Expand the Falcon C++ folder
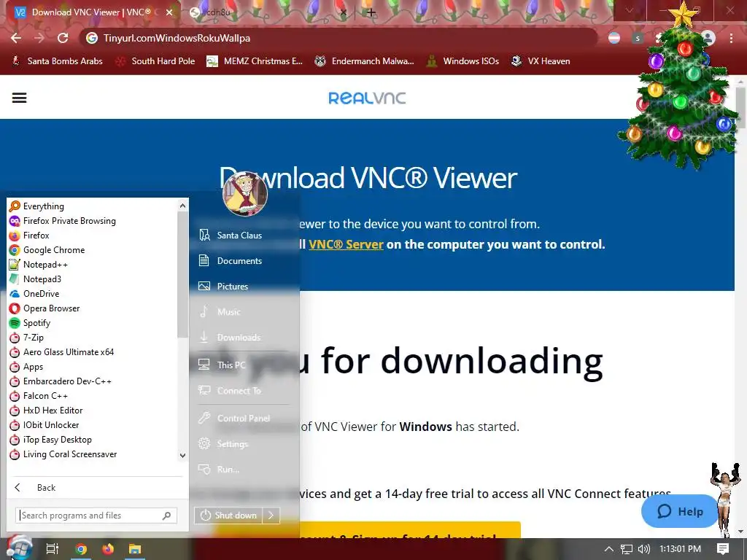This screenshot has height=560, width=747. tap(39, 396)
